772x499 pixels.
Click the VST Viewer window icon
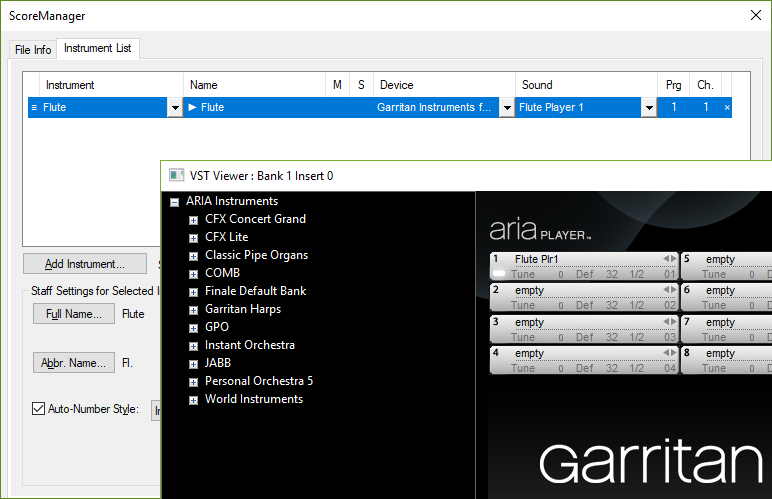pyautogui.click(x=176, y=175)
